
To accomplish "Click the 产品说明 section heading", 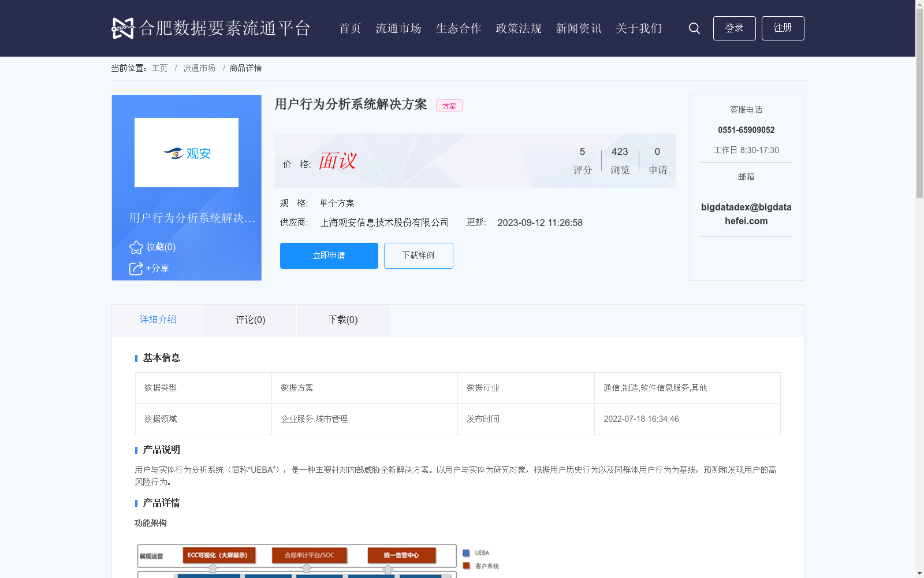I will pyautogui.click(x=162, y=450).
